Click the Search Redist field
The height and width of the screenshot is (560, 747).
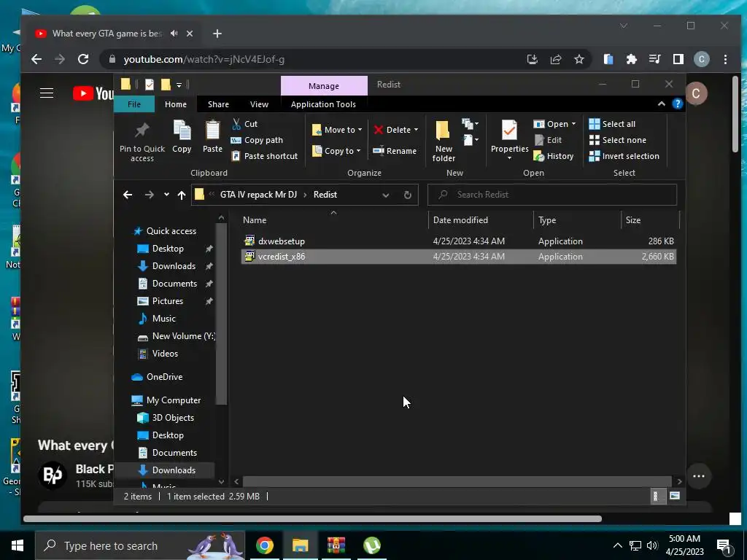(x=552, y=195)
